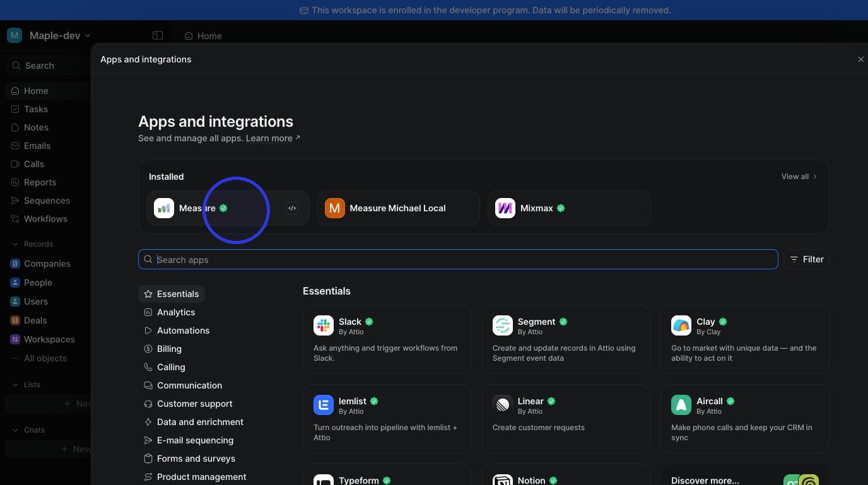
Task: Select the Slack app icon
Action: coord(324,325)
